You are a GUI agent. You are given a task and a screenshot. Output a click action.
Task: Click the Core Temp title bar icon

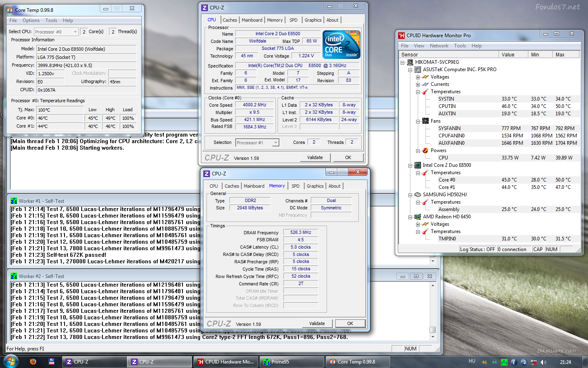click(x=10, y=10)
